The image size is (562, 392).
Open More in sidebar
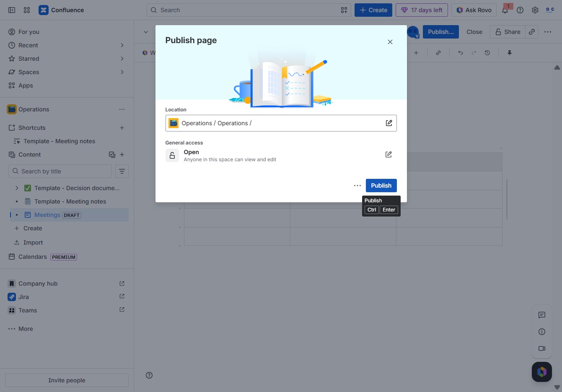click(67, 329)
